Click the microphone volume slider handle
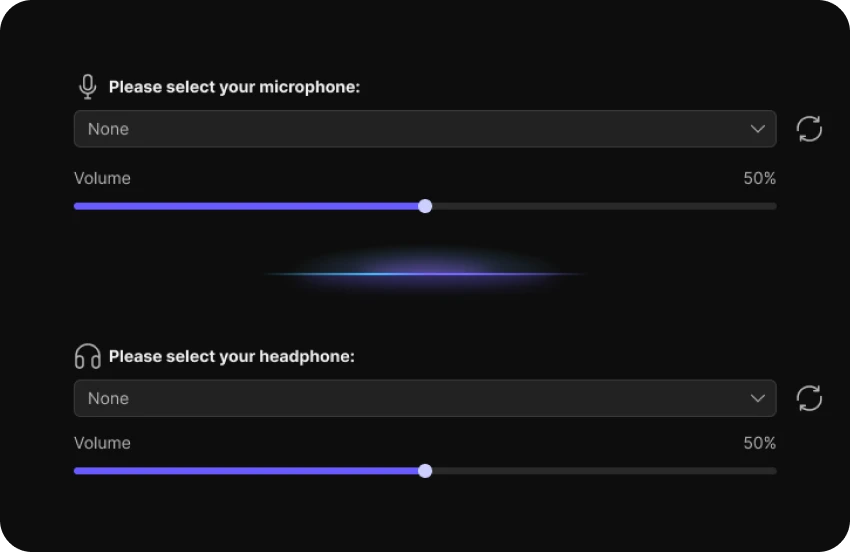Viewport: 850px width, 552px height. pyautogui.click(x=425, y=206)
